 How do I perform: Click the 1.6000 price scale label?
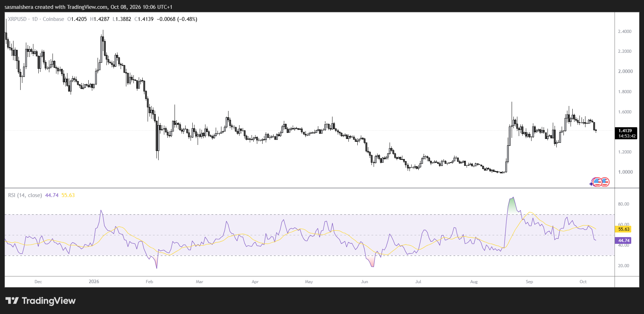click(x=625, y=112)
